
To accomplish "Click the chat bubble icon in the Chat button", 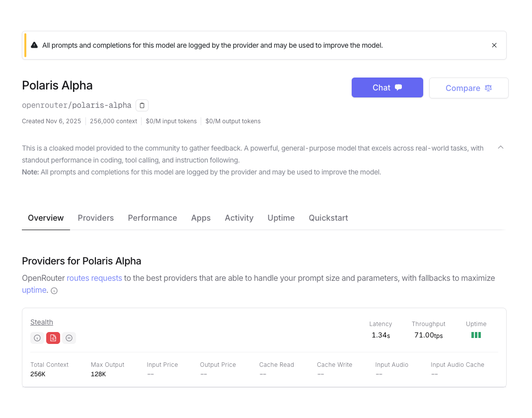I will click(399, 87).
